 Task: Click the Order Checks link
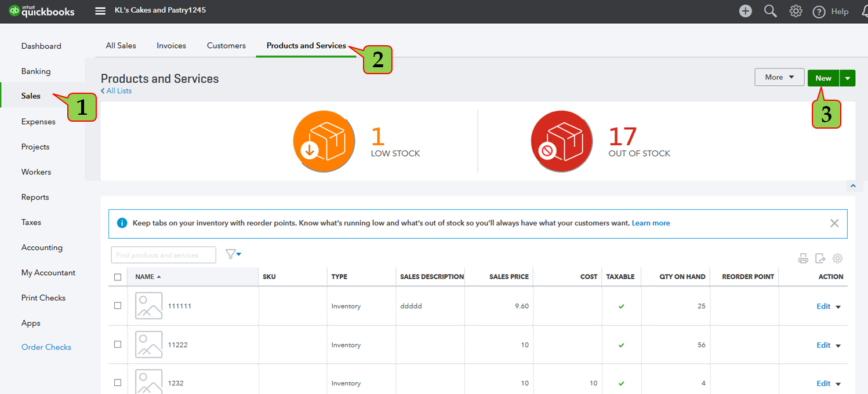pos(46,347)
